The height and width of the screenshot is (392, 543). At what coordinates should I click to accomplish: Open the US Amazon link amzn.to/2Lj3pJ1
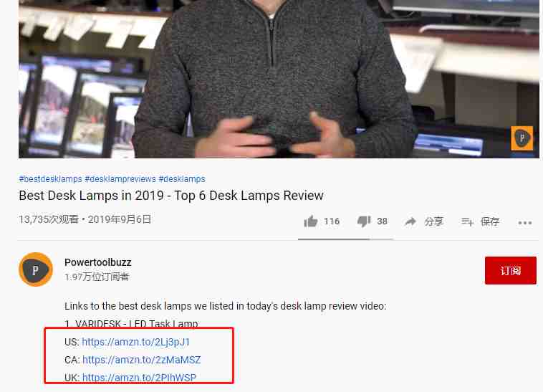pos(136,342)
